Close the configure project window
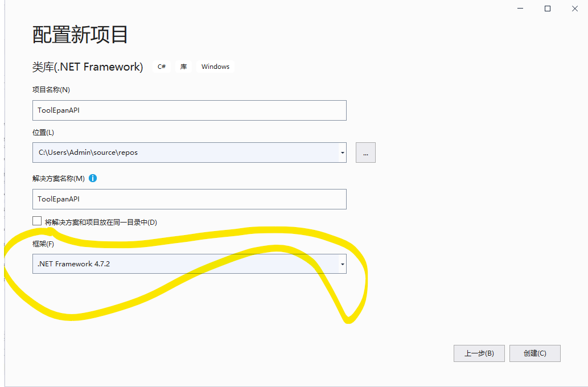 574,9
